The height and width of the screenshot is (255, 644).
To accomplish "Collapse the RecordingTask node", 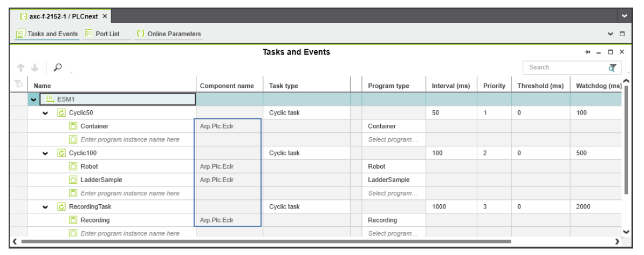I will pos(46,207).
